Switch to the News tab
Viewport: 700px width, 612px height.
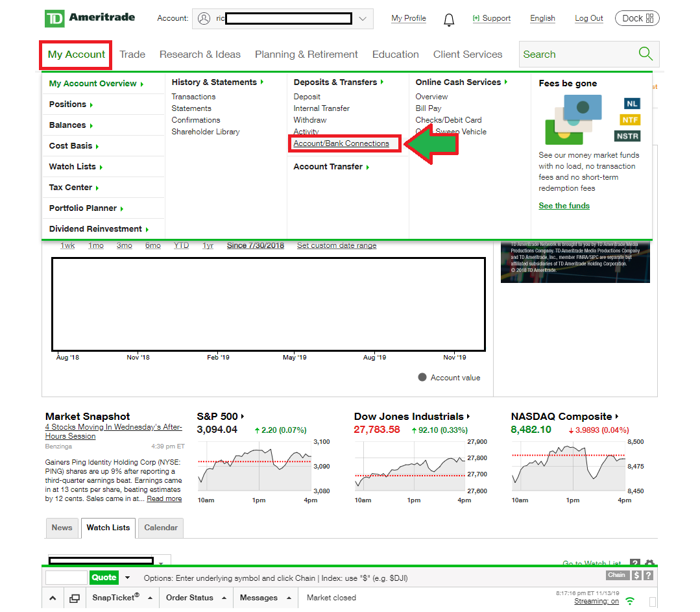tap(62, 528)
